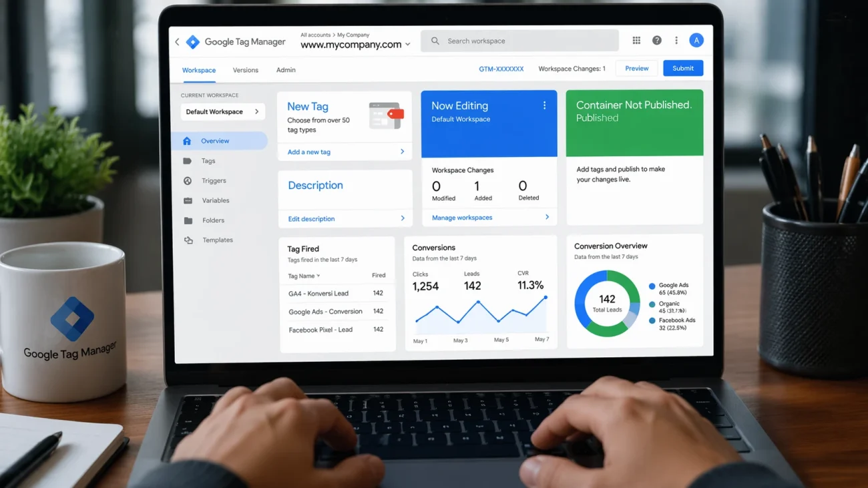
Task: Switch to the Versions tab
Action: point(245,70)
